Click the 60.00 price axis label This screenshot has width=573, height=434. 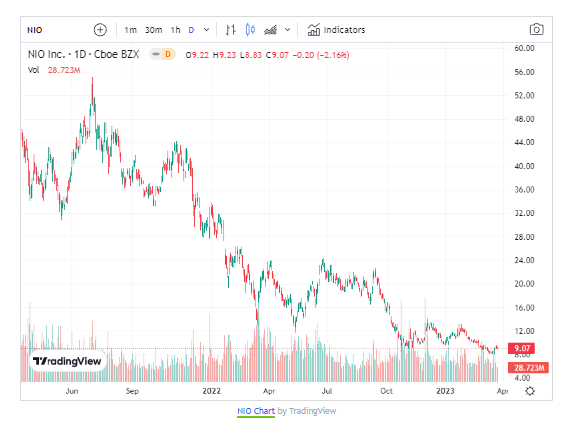524,48
